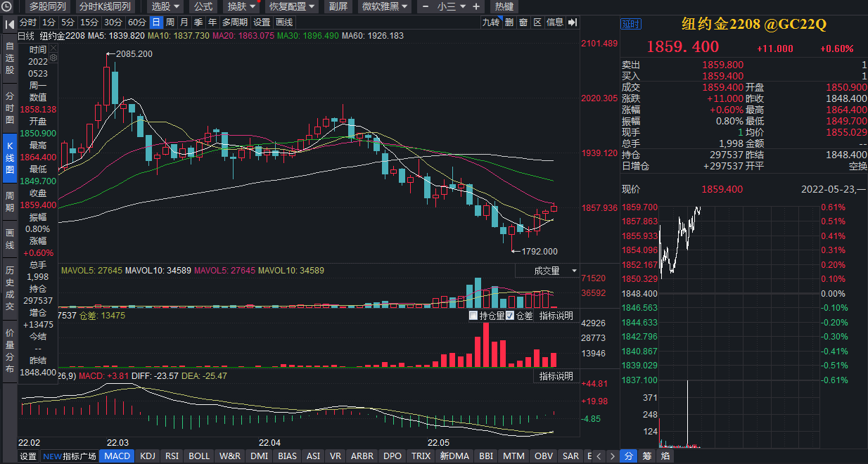Open the 成交量 indicator dropdown

547,271
